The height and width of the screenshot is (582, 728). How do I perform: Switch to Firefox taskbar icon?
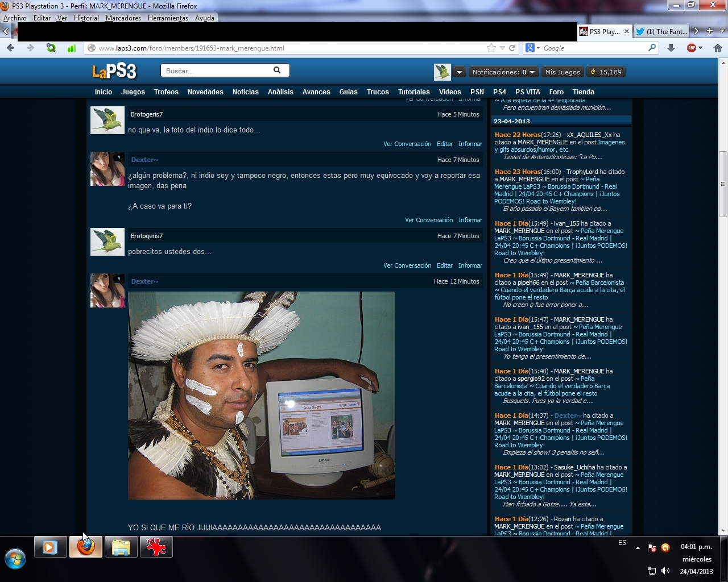click(x=86, y=547)
